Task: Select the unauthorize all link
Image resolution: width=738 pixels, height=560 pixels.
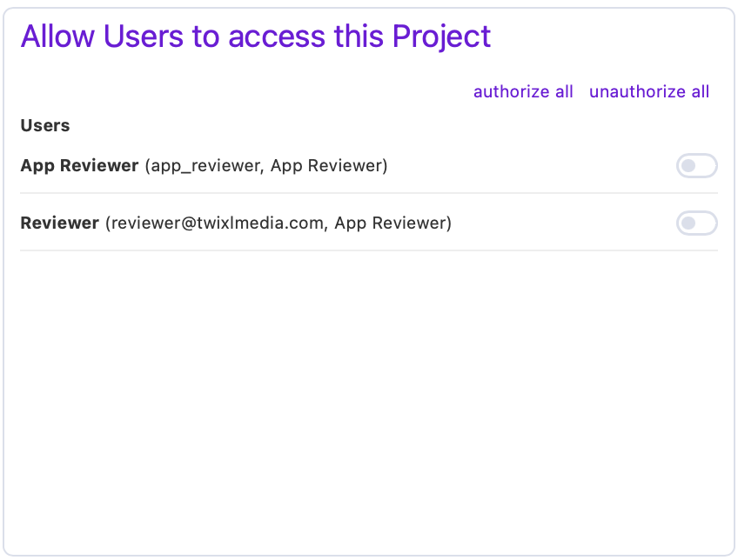Action: click(x=649, y=91)
